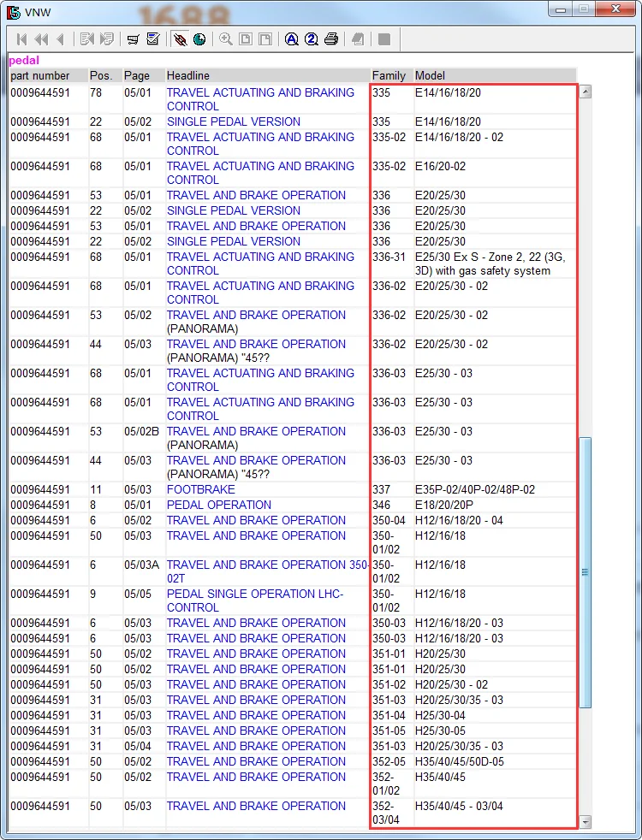This screenshot has width=642, height=840.
Task: Select Pos. cell 11 in FOOTBRAKE row
Action: 95,489
